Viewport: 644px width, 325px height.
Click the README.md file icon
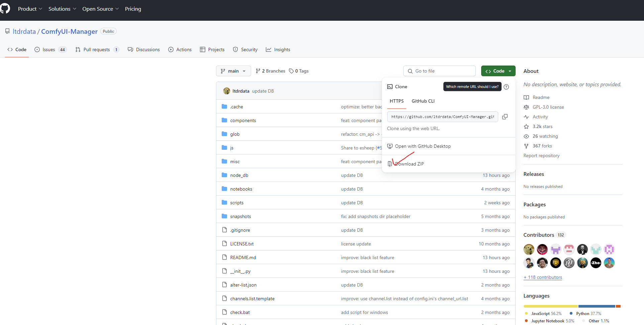[224, 257]
